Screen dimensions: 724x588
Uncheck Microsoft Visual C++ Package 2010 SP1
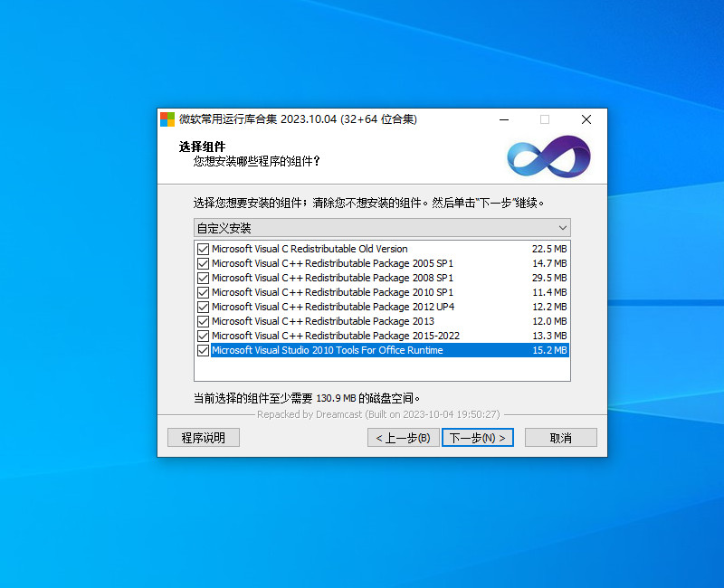203,292
